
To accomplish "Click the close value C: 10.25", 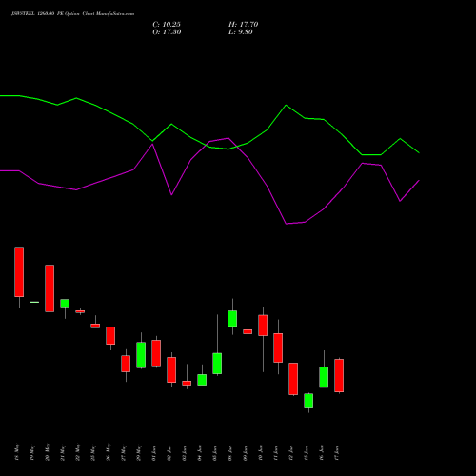I will tap(167, 25).
